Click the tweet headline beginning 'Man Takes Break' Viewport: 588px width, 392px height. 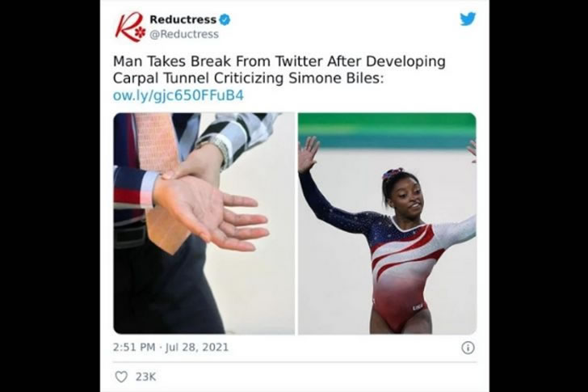coord(279,70)
